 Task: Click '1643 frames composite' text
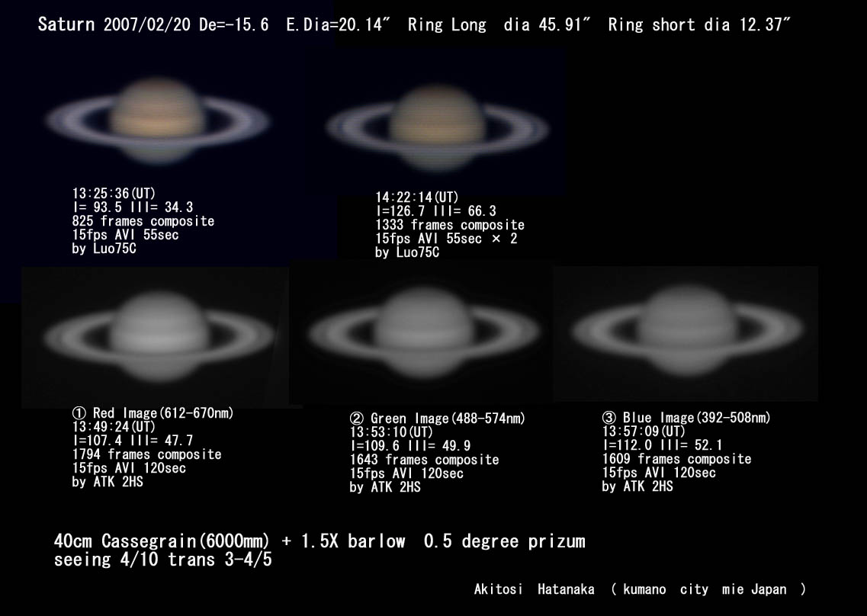pyautogui.click(x=424, y=460)
